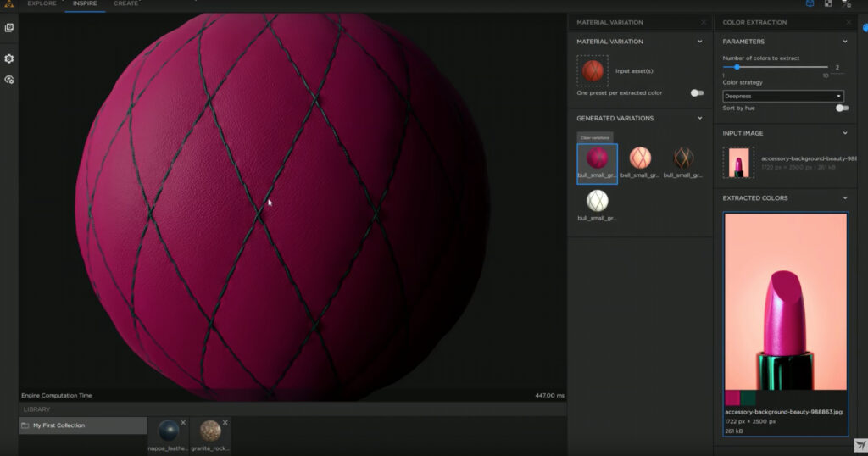Collapse the Input Image section
The height and width of the screenshot is (456, 868).
(845, 133)
